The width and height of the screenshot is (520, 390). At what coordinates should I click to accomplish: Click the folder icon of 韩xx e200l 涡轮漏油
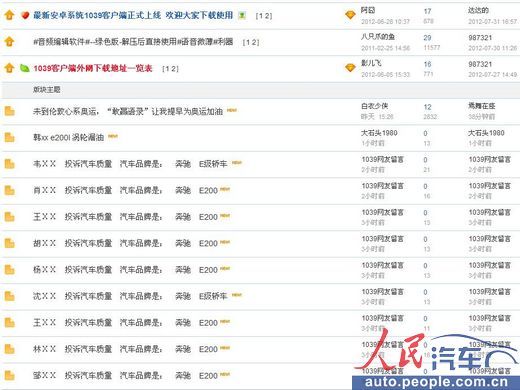click(x=9, y=137)
